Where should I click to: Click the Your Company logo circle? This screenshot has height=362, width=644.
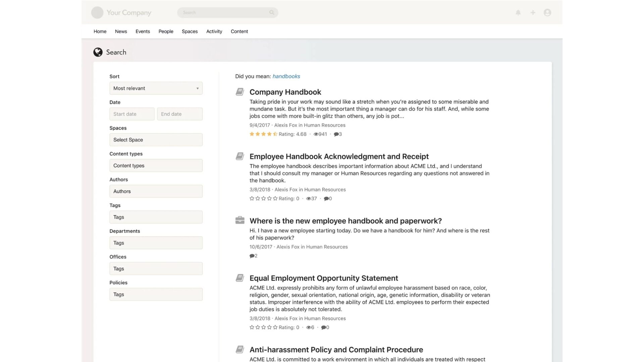97,13
